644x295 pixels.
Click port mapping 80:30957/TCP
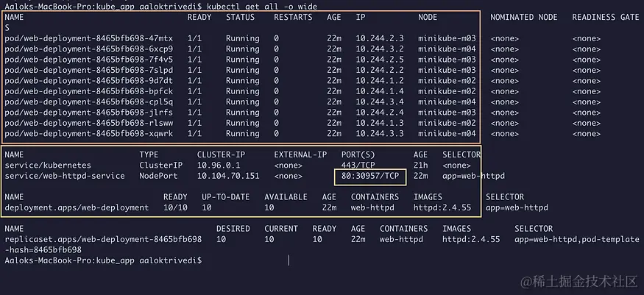coord(370,177)
